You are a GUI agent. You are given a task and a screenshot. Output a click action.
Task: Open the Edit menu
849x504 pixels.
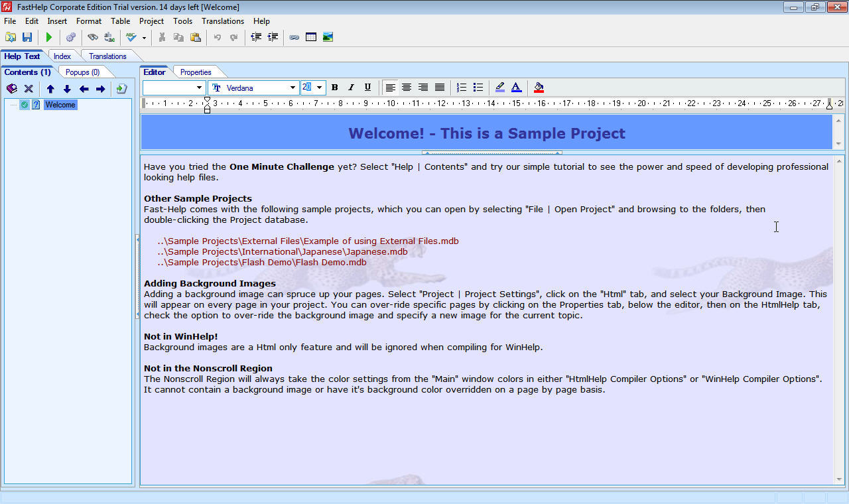32,21
